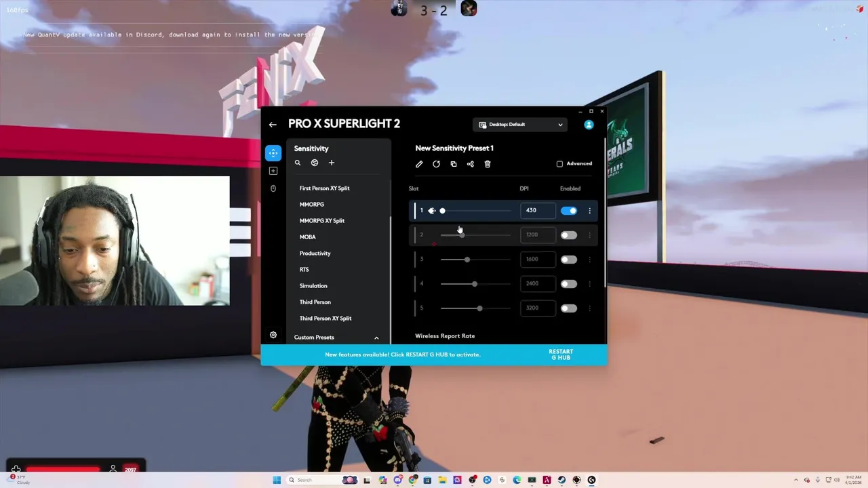868x488 pixels.
Task: Search sensitivity presets magnifier icon
Action: (297, 163)
